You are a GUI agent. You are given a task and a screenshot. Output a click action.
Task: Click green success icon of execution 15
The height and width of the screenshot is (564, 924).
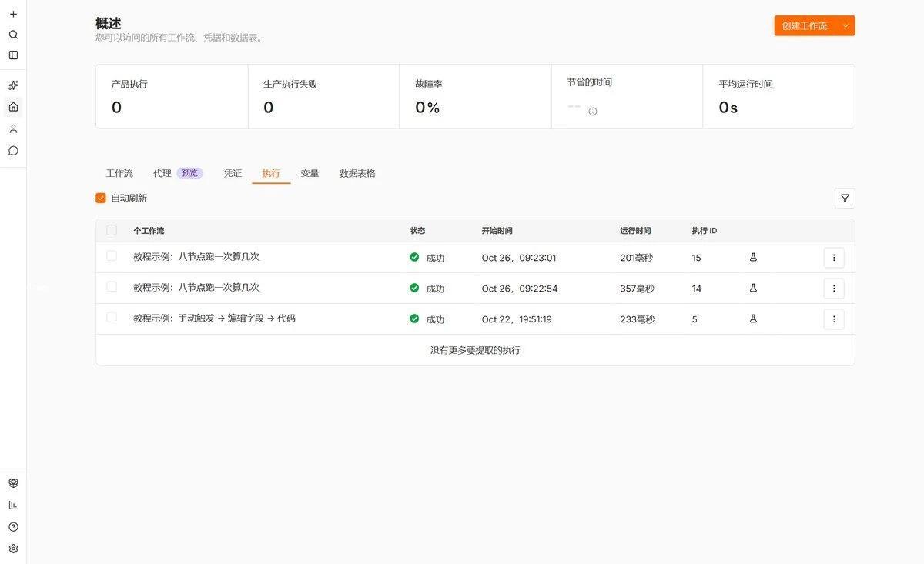(414, 257)
